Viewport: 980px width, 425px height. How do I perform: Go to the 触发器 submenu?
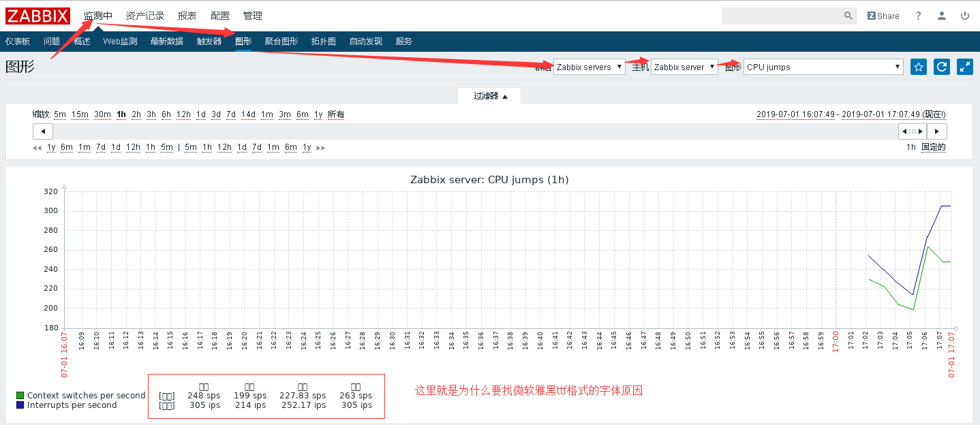coord(209,42)
